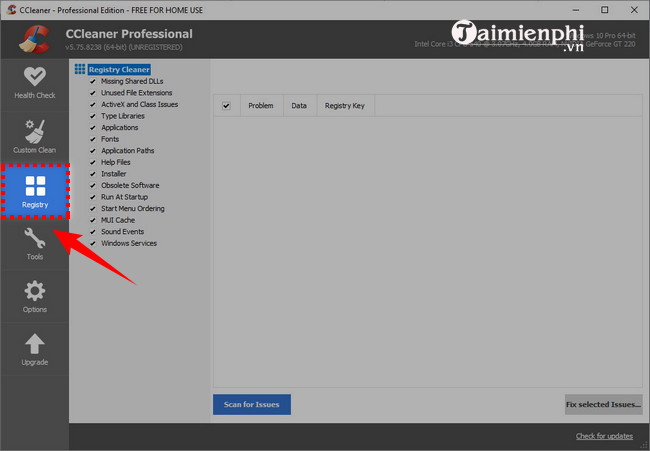
Task: Uncheck Unused File Extensions
Action: 93,93
